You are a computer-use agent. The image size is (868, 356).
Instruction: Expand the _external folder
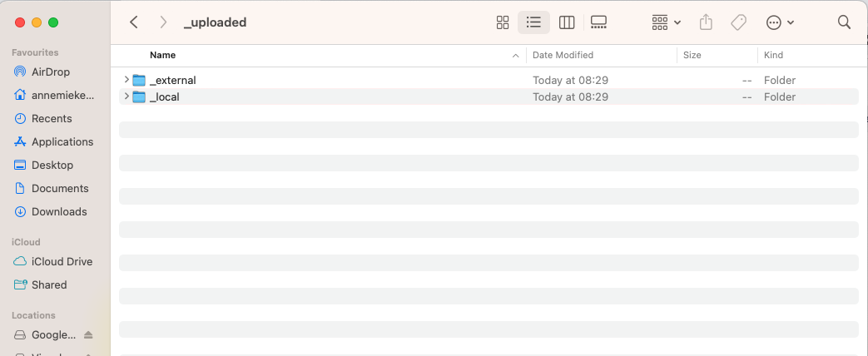[126, 80]
